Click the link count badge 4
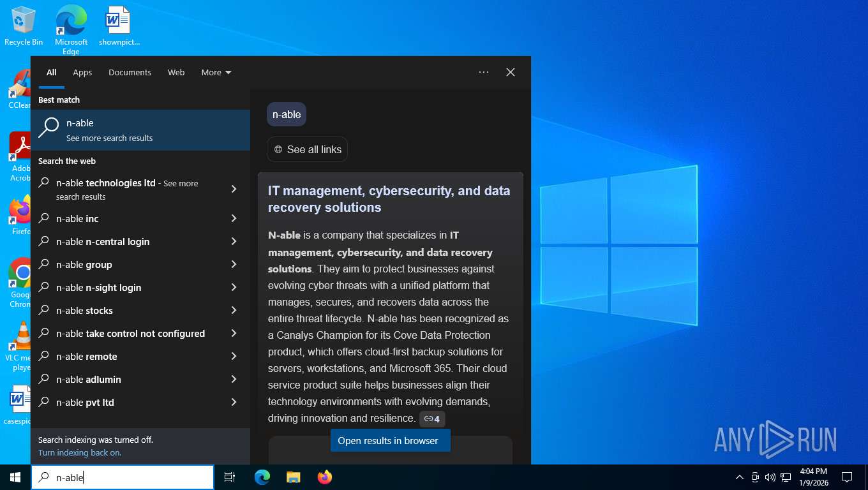 (x=432, y=419)
